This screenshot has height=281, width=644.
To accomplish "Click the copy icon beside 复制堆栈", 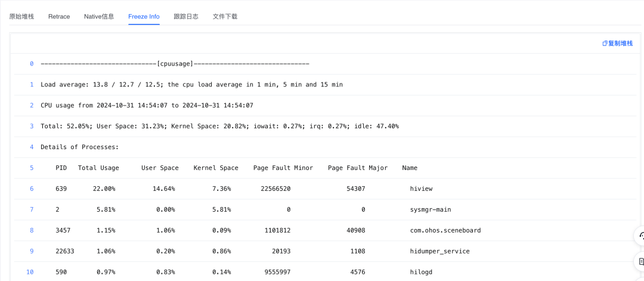I will point(605,43).
